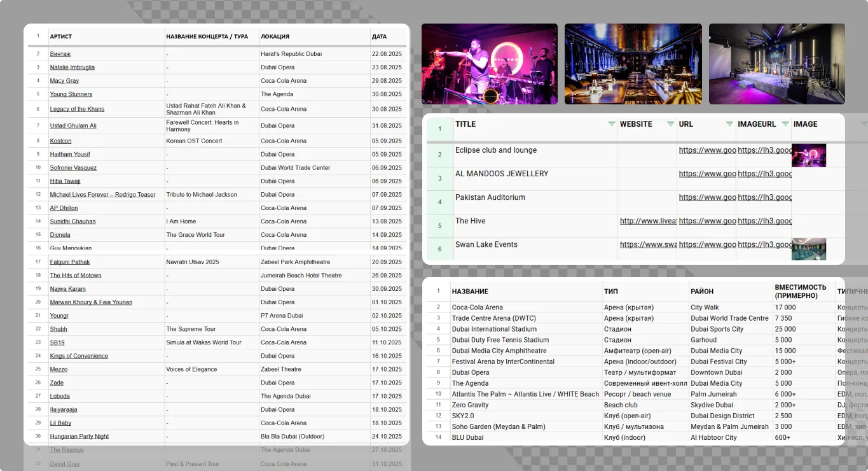This screenshot has height=471, width=868.
Task: Open the Sunidhi Chauhan artist link
Action: 73,221
